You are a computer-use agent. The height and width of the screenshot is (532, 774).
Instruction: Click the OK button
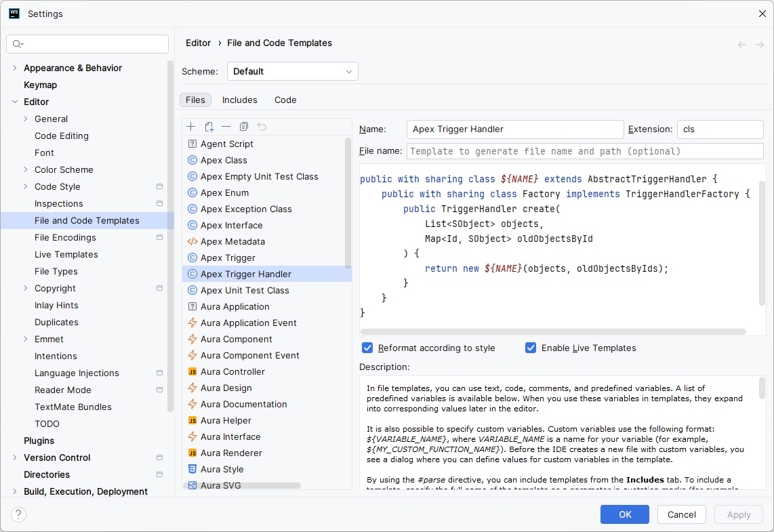pyautogui.click(x=625, y=514)
